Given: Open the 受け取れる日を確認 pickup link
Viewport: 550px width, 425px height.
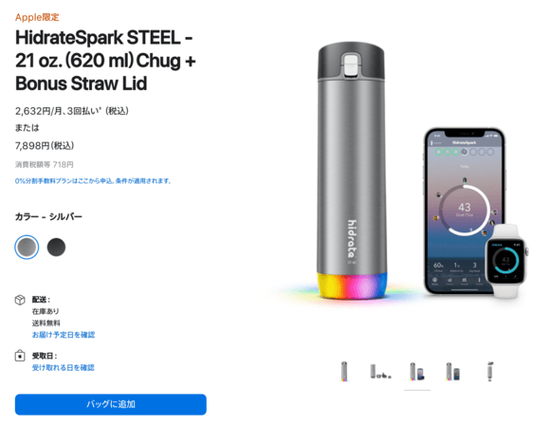Looking at the screenshot, I should tap(63, 367).
